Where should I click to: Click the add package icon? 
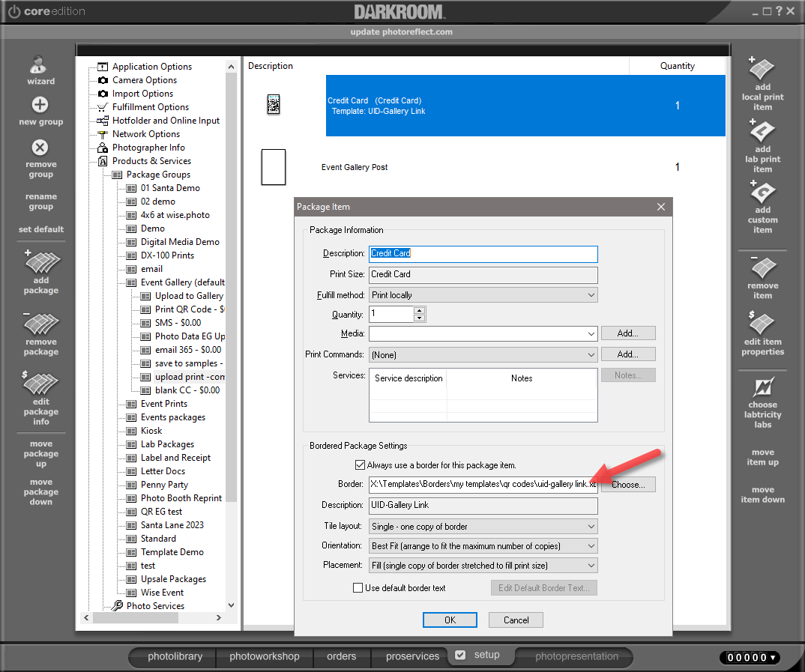tap(41, 263)
